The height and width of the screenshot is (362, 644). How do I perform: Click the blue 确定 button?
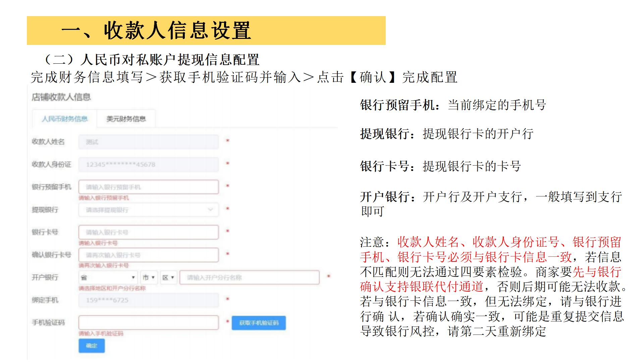click(92, 346)
